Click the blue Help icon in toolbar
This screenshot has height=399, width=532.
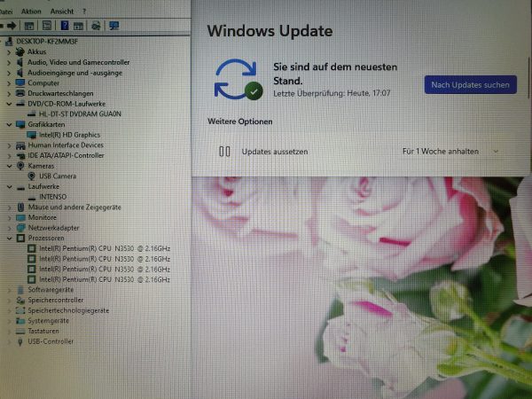(63, 26)
